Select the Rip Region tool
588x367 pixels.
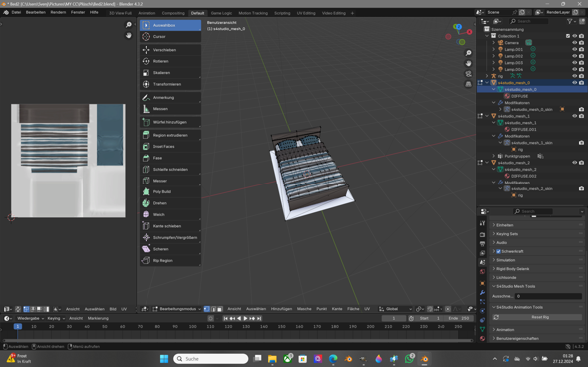[x=170, y=261]
